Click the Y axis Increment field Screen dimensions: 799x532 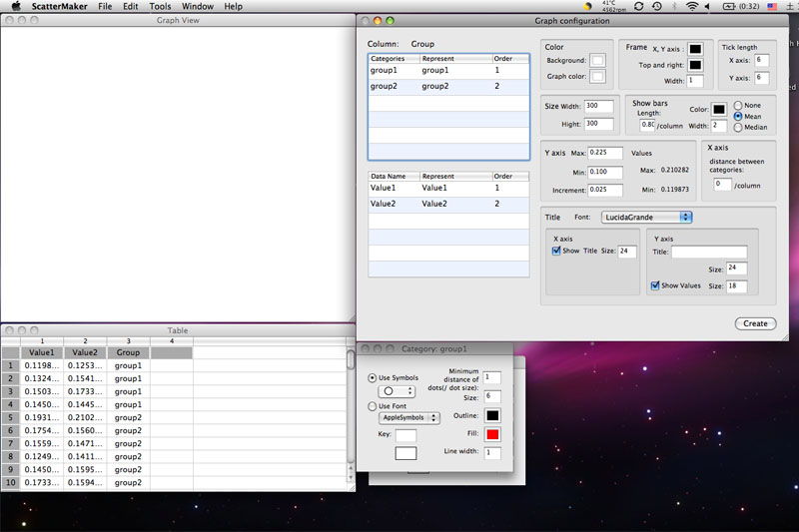[x=605, y=190]
